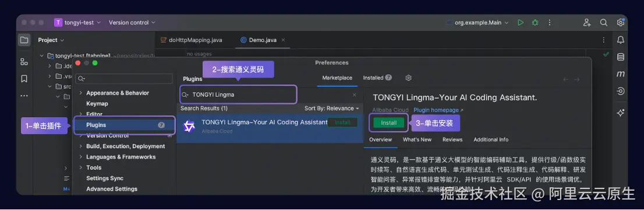Collapse the src folder in project tree
Image resolution: width=644 pixels, height=210 pixels.
point(49,86)
